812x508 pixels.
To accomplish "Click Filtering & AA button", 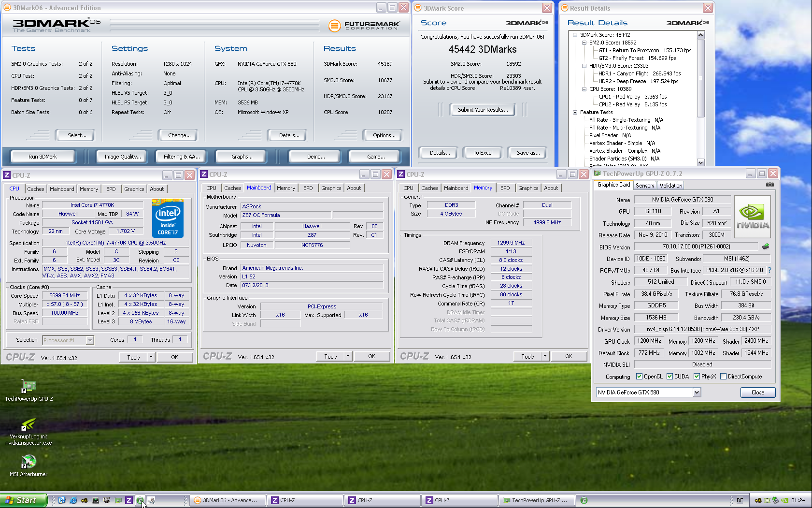I will [182, 157].
